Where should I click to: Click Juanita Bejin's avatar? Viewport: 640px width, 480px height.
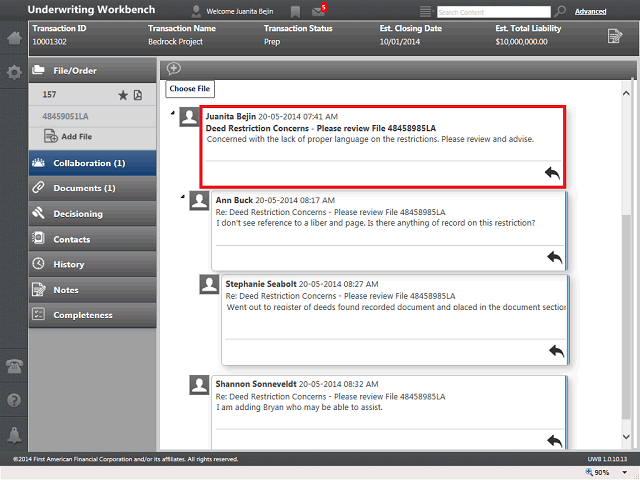click(x=189, y=117)
